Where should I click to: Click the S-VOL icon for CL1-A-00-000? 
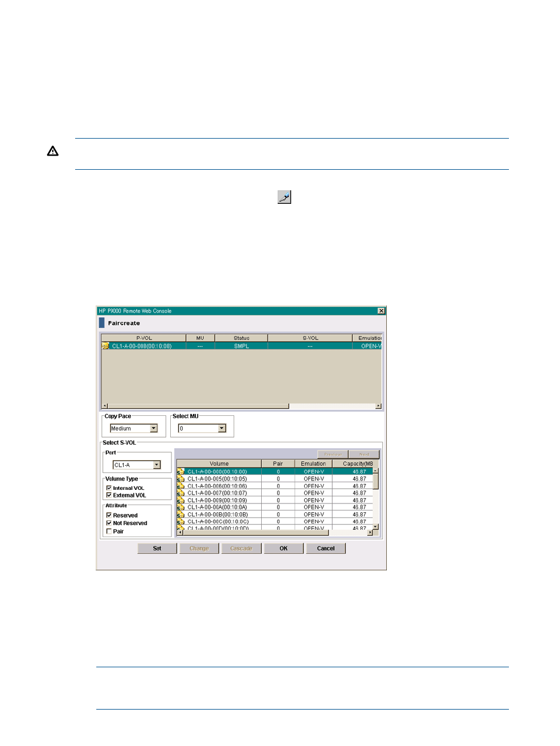pos(181,472)
